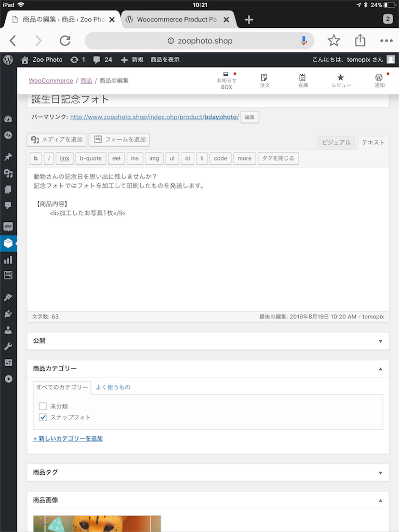Bookmark the page with the star icon

pos(334,41)
